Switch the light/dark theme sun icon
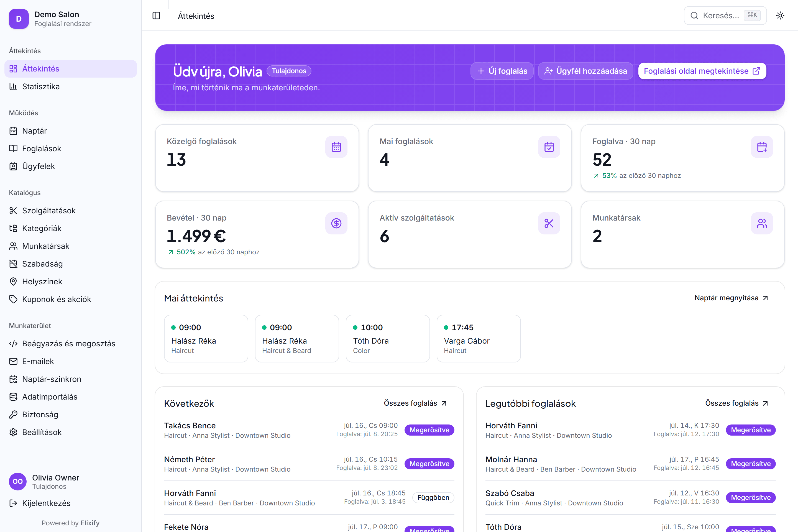Screen dimensions: 798x532 point(780,16)
